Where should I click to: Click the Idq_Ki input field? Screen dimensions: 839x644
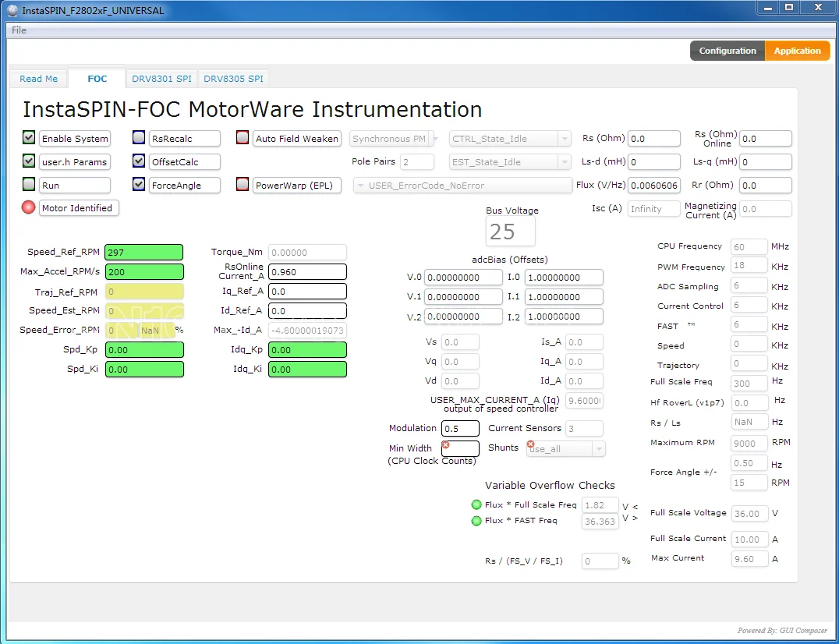(x=307, y=369)
